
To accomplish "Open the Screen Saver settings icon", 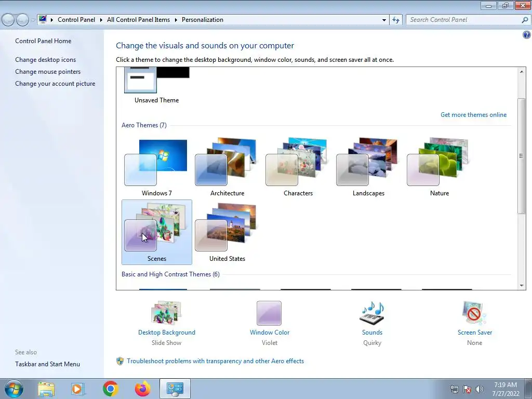I will tap(474, 313).
